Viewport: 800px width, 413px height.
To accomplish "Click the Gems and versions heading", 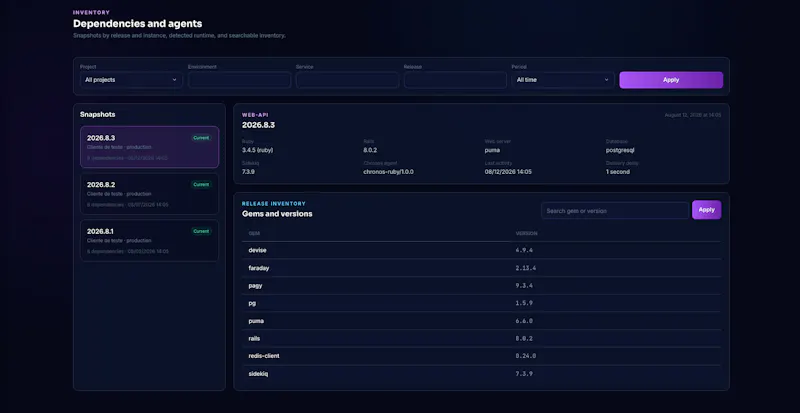I will pos(277,214).
